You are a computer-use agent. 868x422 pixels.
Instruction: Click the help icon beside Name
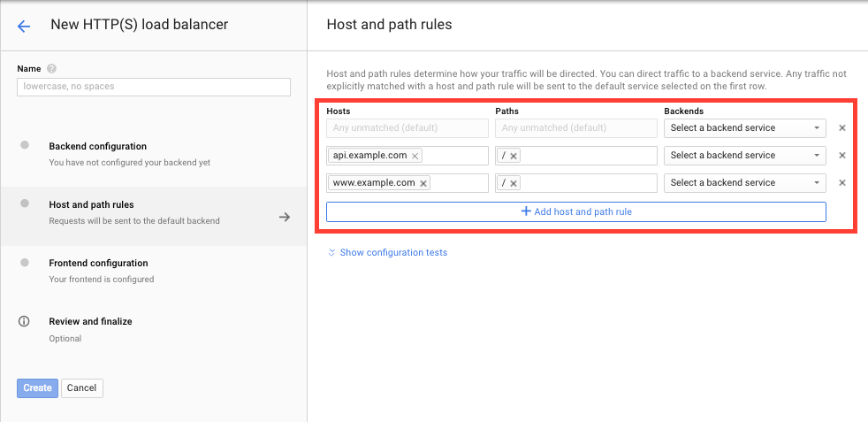[52, 69]
